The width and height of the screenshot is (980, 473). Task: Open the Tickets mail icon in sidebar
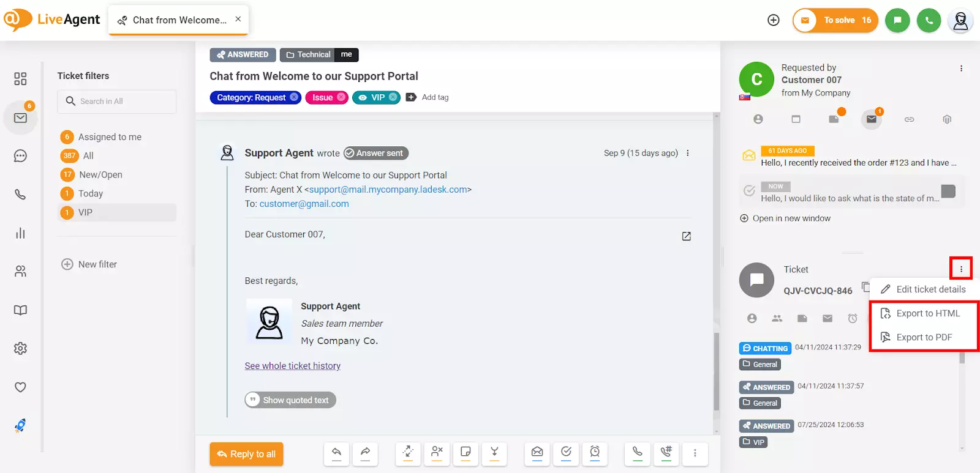point(20,117)
